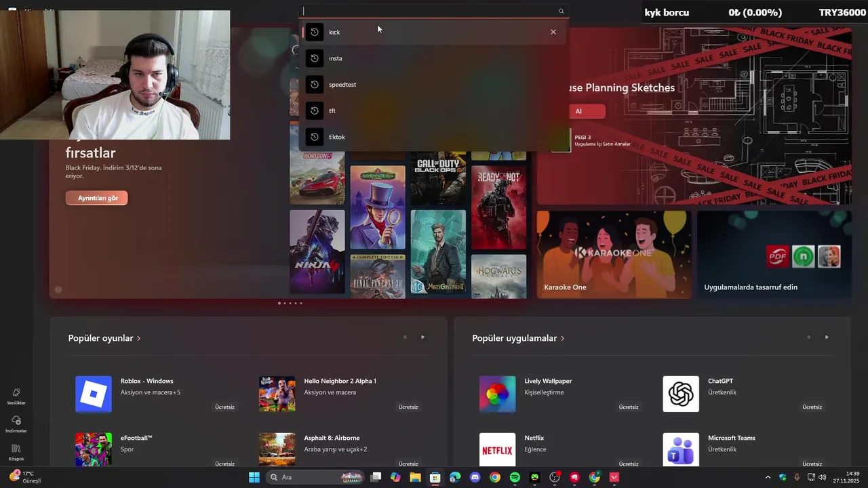868x488 pixels.
Task: Open the Final Fantasy XVI tile
Action: point(378,276)
